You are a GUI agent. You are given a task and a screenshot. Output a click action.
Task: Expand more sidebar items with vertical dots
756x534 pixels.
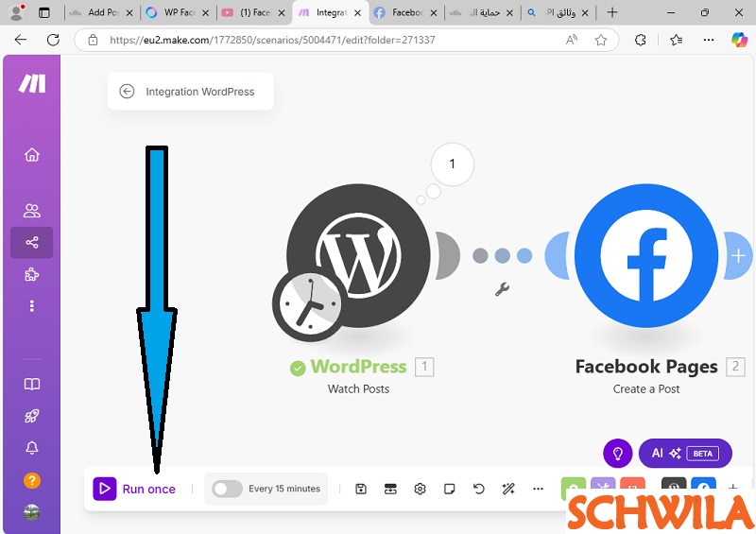[32, 306]
